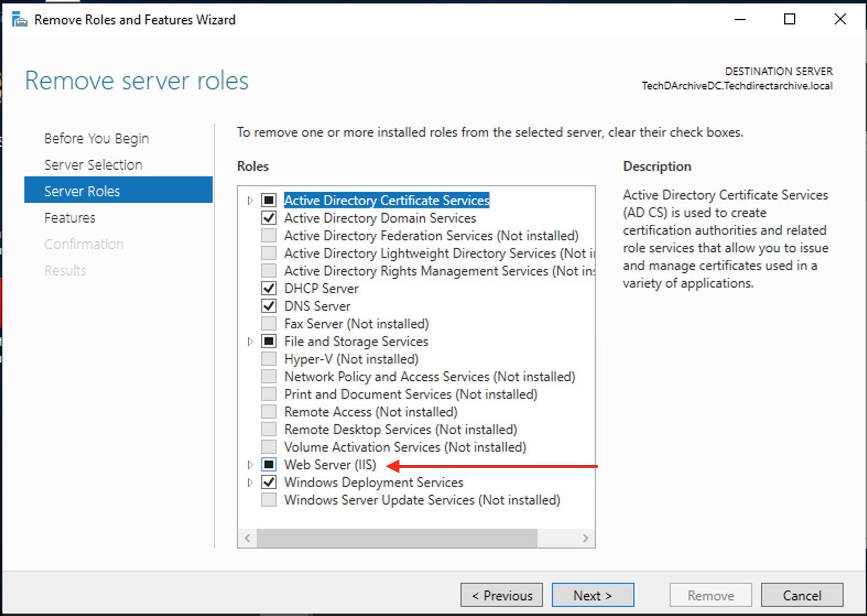Click the Confirmation step
867x616 pixels.
pos(84,244)
